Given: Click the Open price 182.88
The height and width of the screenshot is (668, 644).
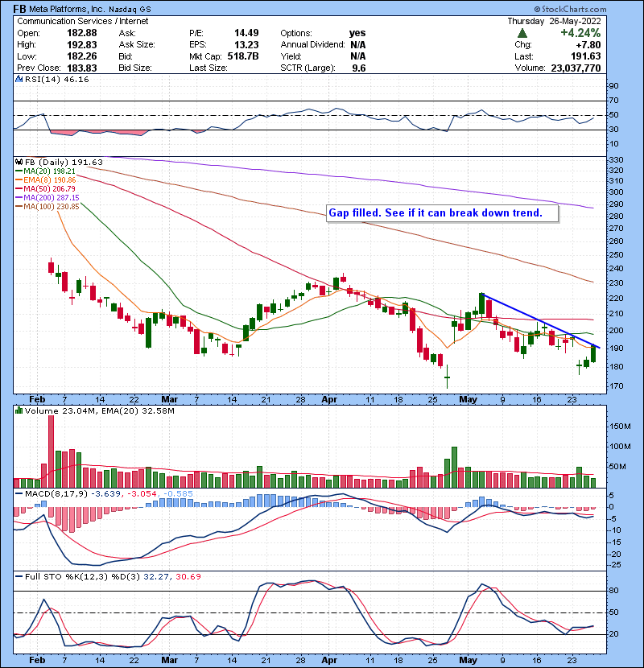Looking at the screenshot, I should [x=82, y=33].
